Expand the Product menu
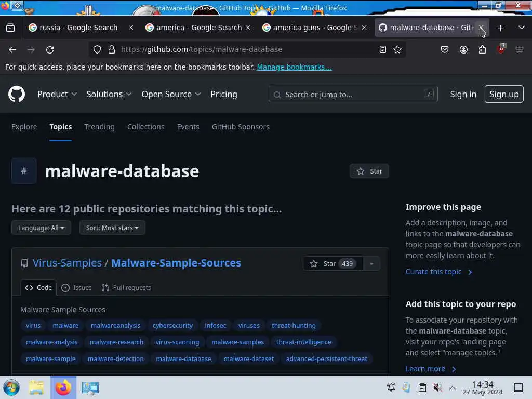Image resolution: width=532 pixels, height=399 pixels. tap(57, 95)
